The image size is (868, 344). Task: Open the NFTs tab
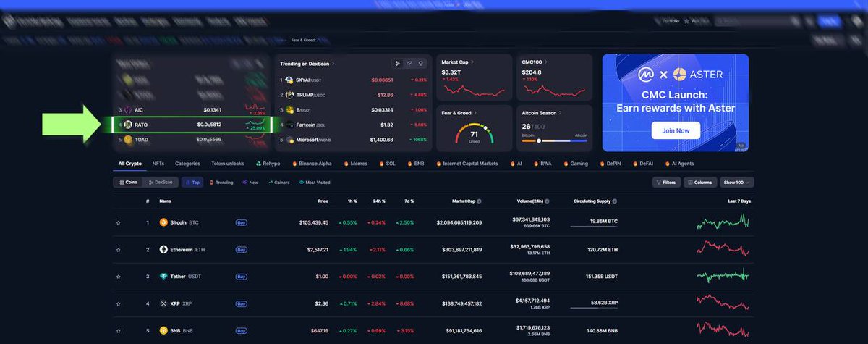click(158, 164)
